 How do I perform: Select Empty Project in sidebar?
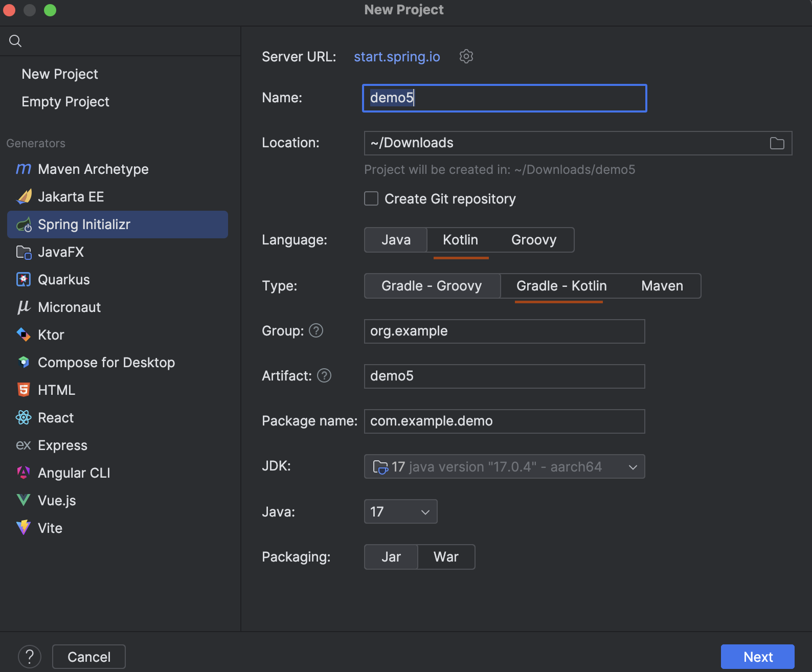65,102
